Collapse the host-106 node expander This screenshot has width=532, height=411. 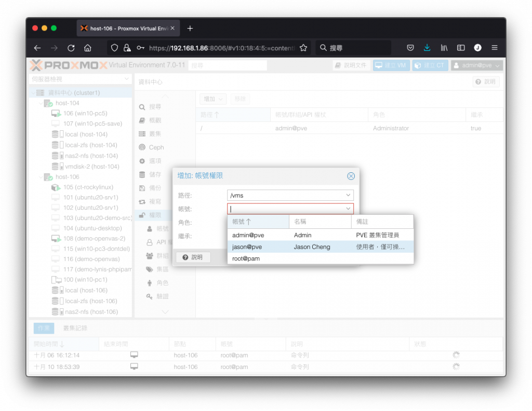tap(41, 177)
